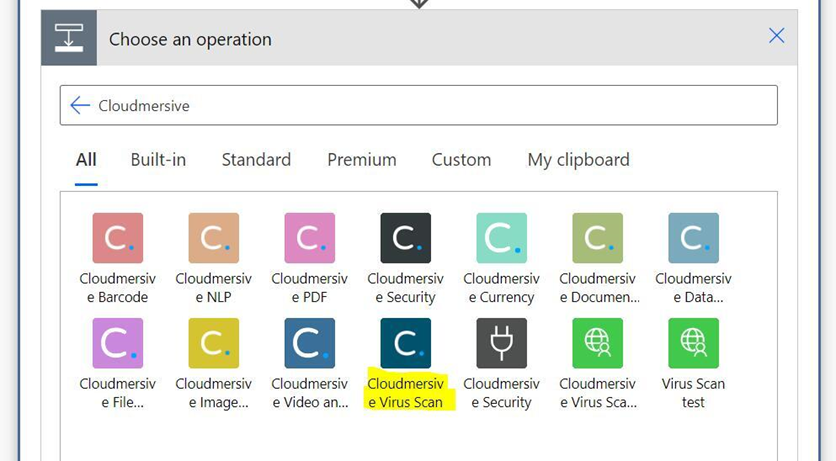Open the Standard tab
The image size is (836, 461).
tap(256, 159)
